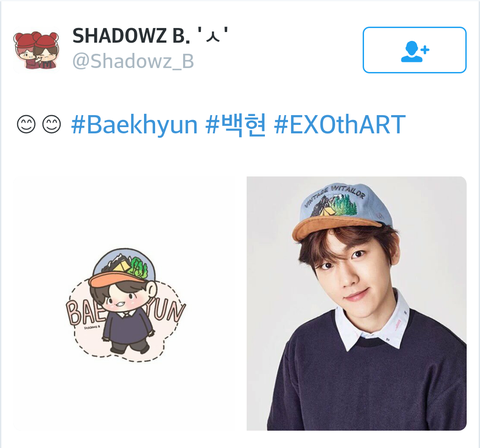Click the follow user icon button
480x448 pixels.
pos(414,50)
